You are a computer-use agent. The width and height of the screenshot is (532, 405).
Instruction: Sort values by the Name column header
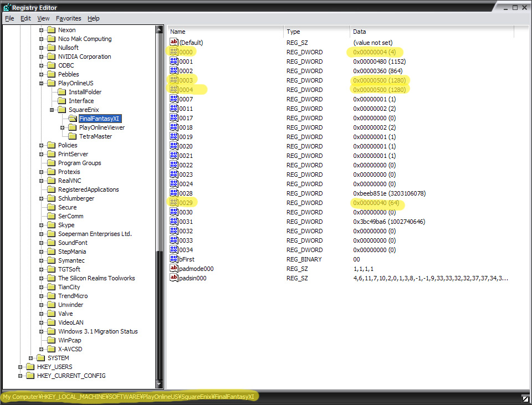225,32
